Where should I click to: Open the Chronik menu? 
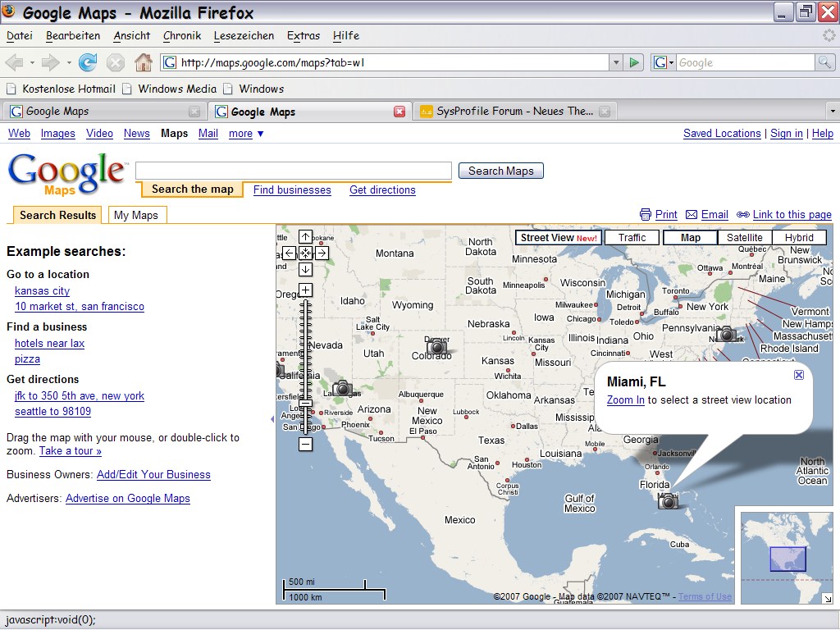point(182,36)
